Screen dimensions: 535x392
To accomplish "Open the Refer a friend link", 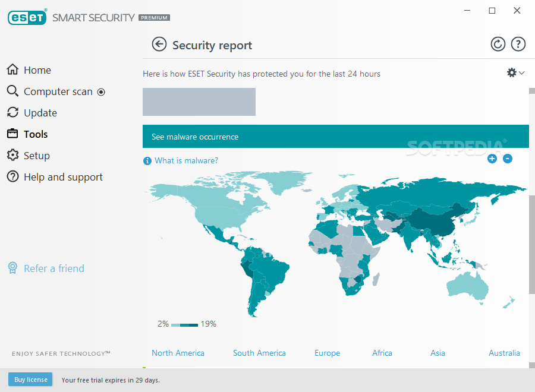I will pyautogui.click(x=54, y=268).
